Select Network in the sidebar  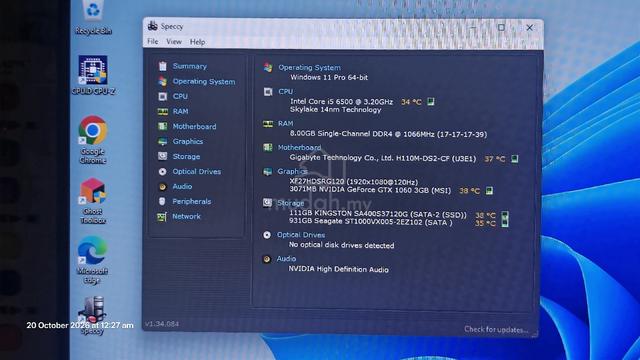[186, 216]
